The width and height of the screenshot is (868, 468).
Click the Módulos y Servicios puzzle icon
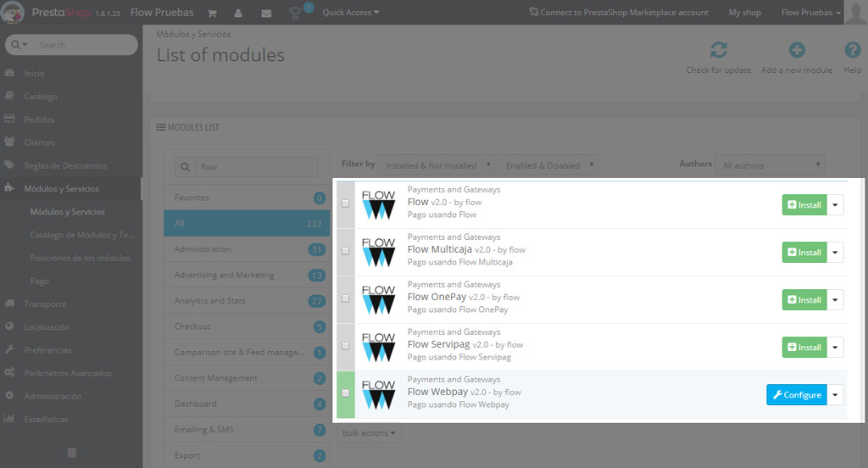pos(9,187)
